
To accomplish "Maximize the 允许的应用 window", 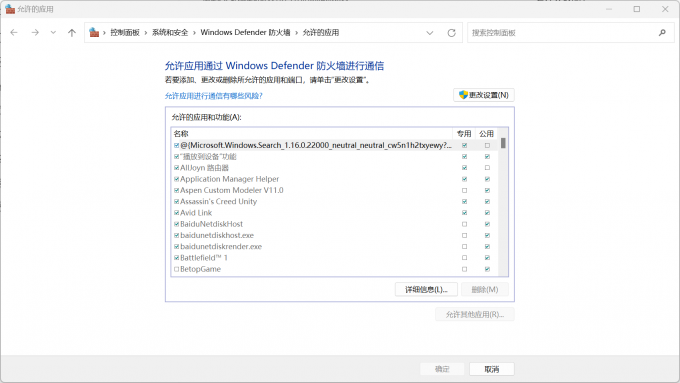I will click(x=637, y=9).
